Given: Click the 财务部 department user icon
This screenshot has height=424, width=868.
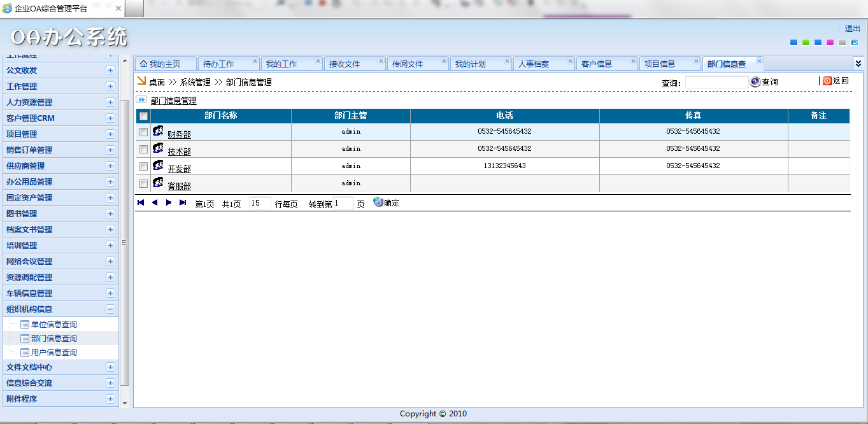Looking at the screenshot, I should tap(158, 131).
